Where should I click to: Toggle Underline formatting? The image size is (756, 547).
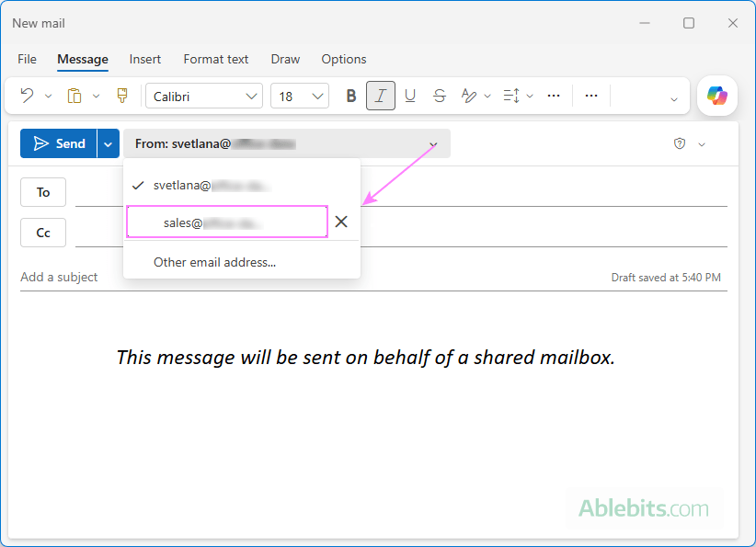[x=410, y=96]
